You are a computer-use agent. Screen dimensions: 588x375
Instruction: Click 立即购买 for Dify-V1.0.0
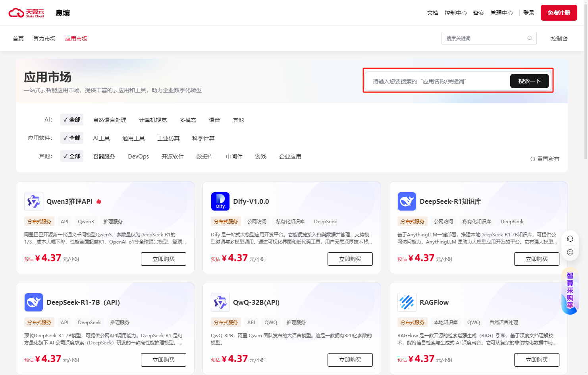click(x=350, y=259)
